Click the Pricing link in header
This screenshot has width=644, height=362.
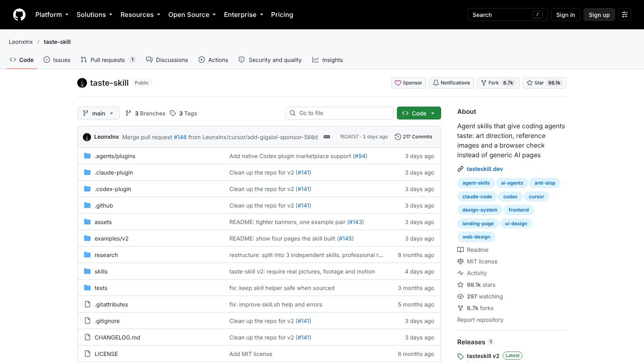pos(282,14)
